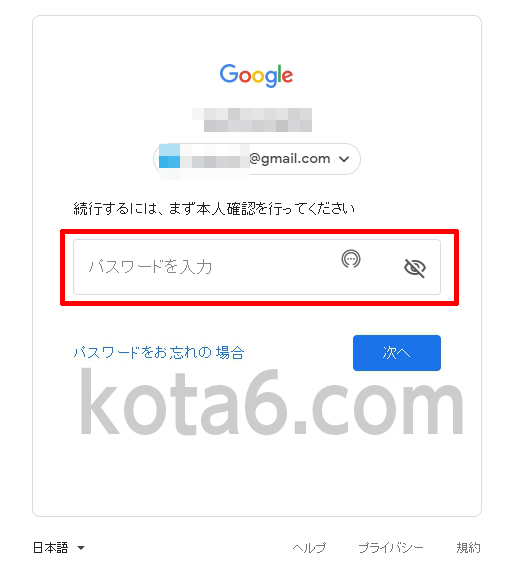Expand the account switcher chevron beside @gmail.com
523x581 pixels.
pyautogui.click(x=344, y=159)
